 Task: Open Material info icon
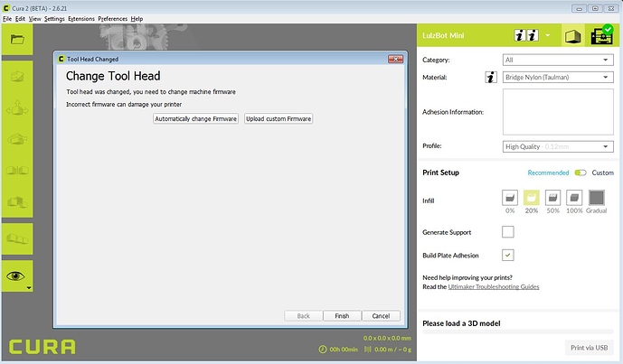coord(491,78)
